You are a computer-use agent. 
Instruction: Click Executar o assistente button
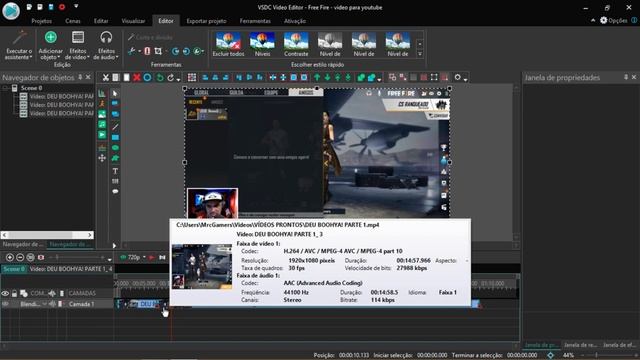[x=19, y=45]
